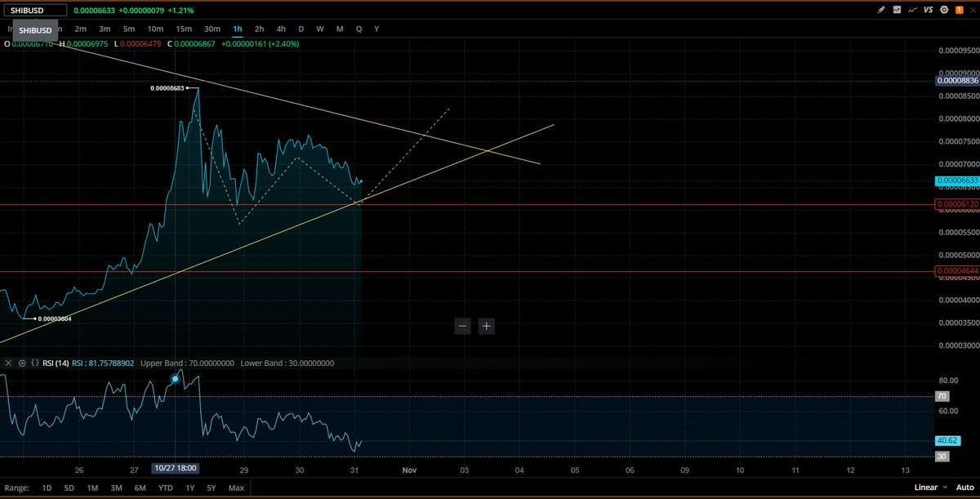Switch to the quarterly Q timeframe
980x499 pixels.
coord(359,29)
